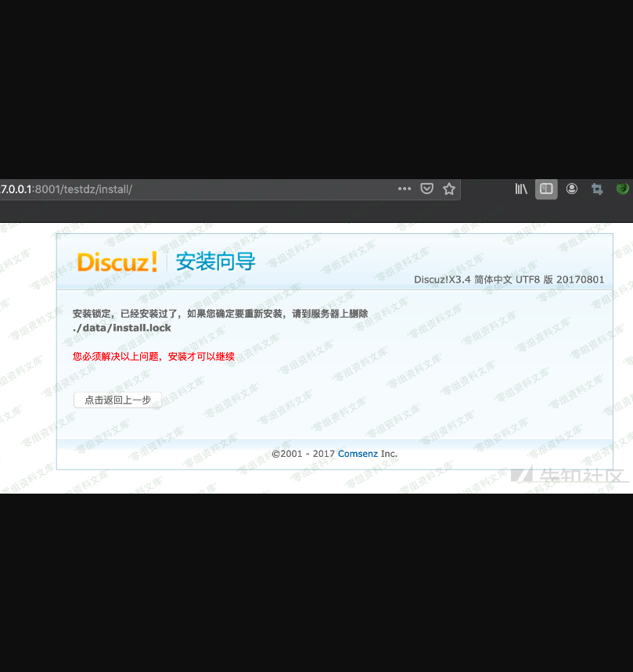Open the Library bookmarks and history icon
The height and width of the screenshot is (672, 633).
click(521, 189)
